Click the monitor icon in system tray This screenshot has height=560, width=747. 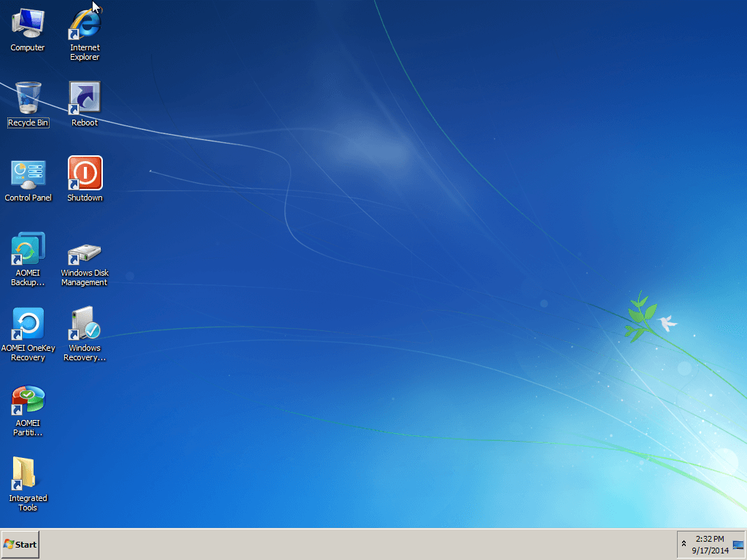click(738, 545)
